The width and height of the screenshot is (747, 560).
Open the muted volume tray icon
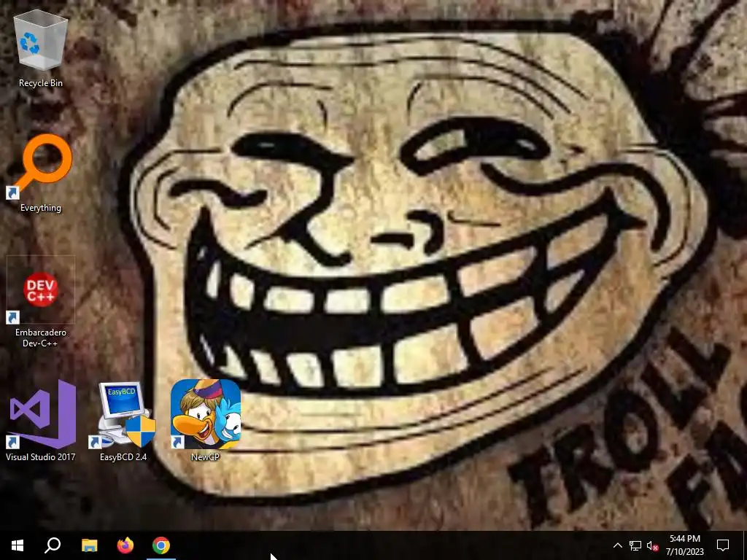[653, 545]
